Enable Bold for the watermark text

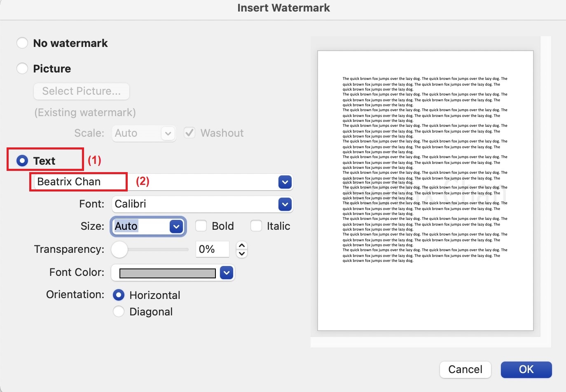coord(201,226)
